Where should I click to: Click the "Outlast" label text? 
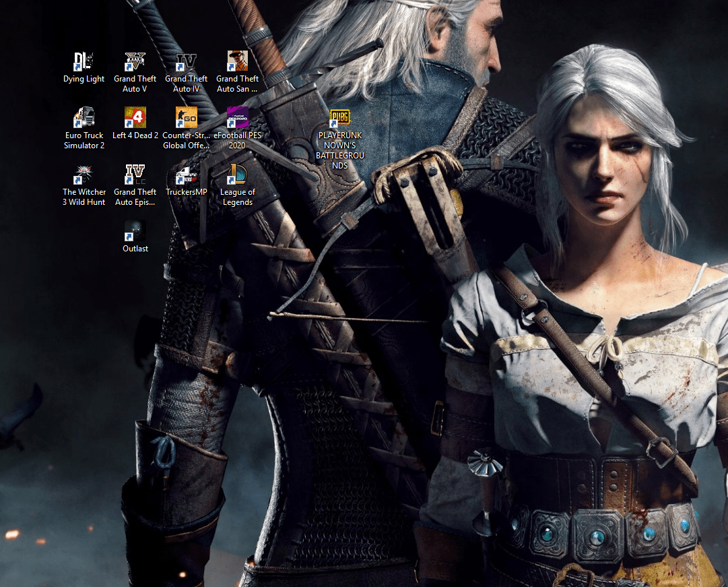pos(135,249)
